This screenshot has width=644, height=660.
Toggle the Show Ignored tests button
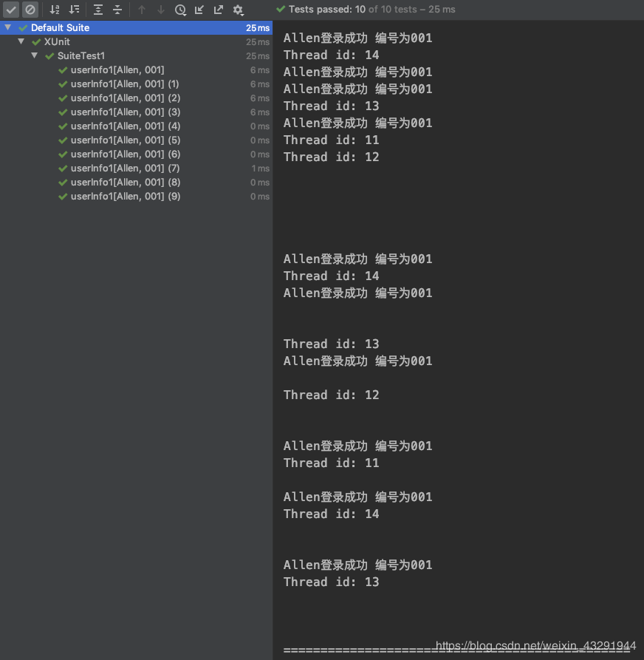click(30, 10)
